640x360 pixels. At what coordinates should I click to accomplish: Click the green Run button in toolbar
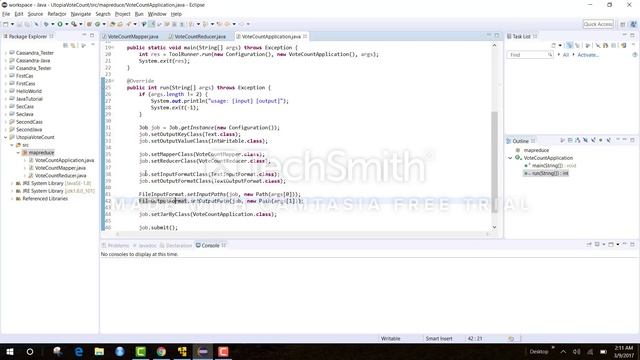[x=60, y=24]
